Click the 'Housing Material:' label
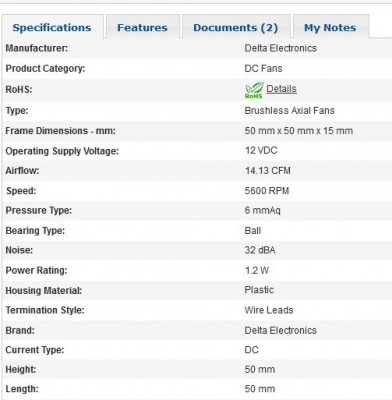 point(44,290)
